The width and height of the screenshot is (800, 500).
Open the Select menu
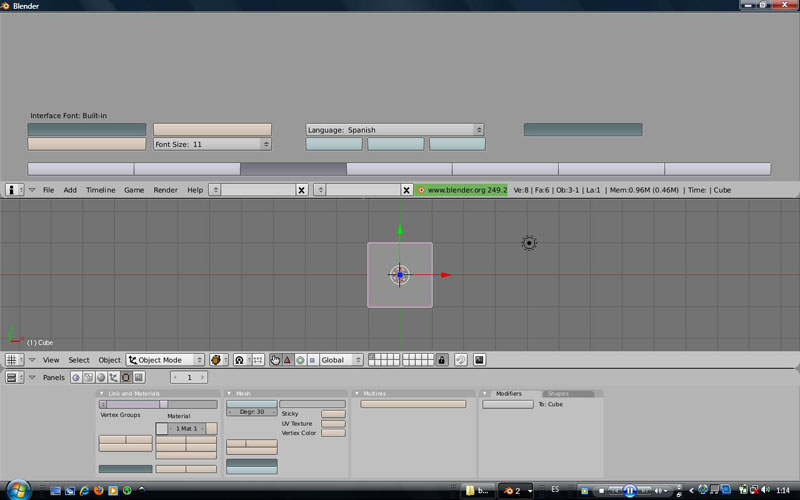coord(79,360)
